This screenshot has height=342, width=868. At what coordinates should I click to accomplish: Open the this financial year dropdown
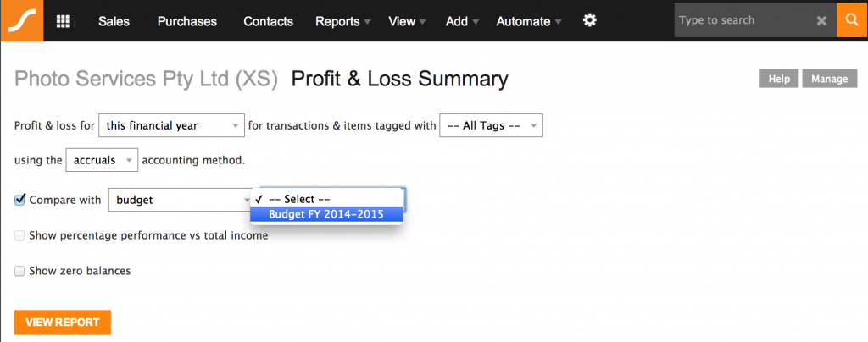coord(171,125)
